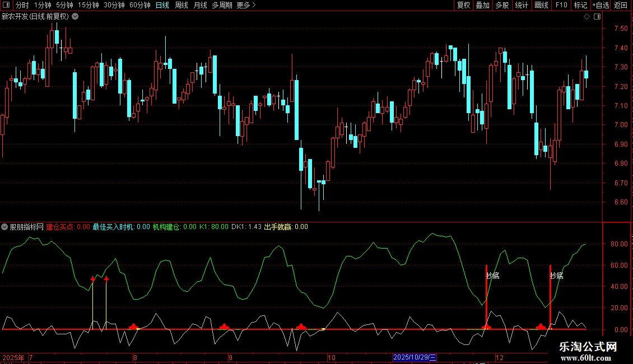Click 返回 to go back
This screenshot has height=364, width=633.
pyautogui.click(x=621, y=5)
